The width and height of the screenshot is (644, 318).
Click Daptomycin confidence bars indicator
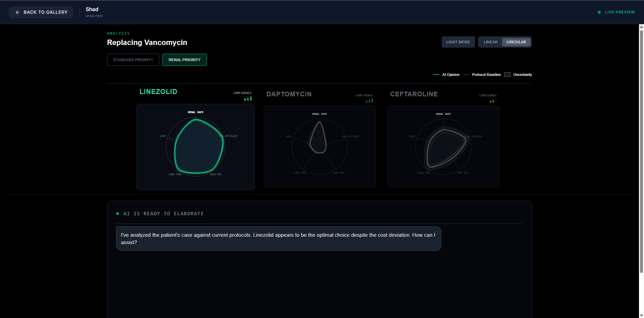[x=369, y=101]
